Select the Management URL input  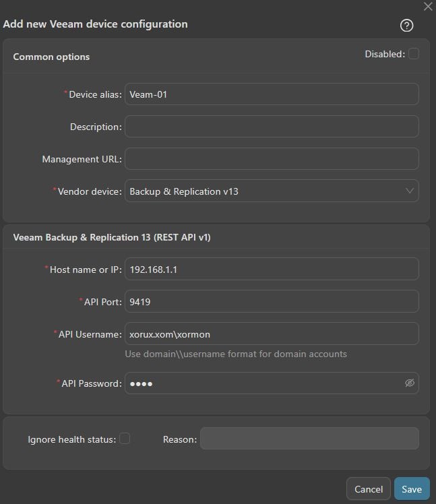click(272, 159)
